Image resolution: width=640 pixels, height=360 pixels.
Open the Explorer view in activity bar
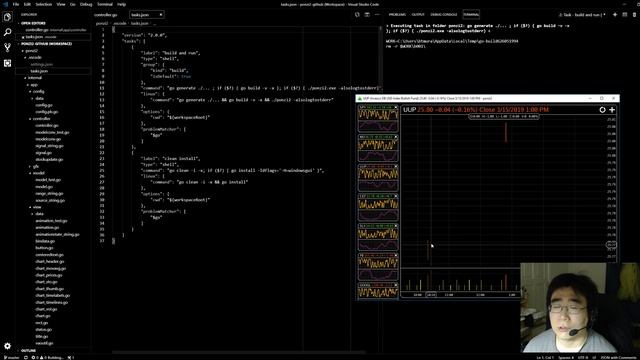click(x=7, y=17)
